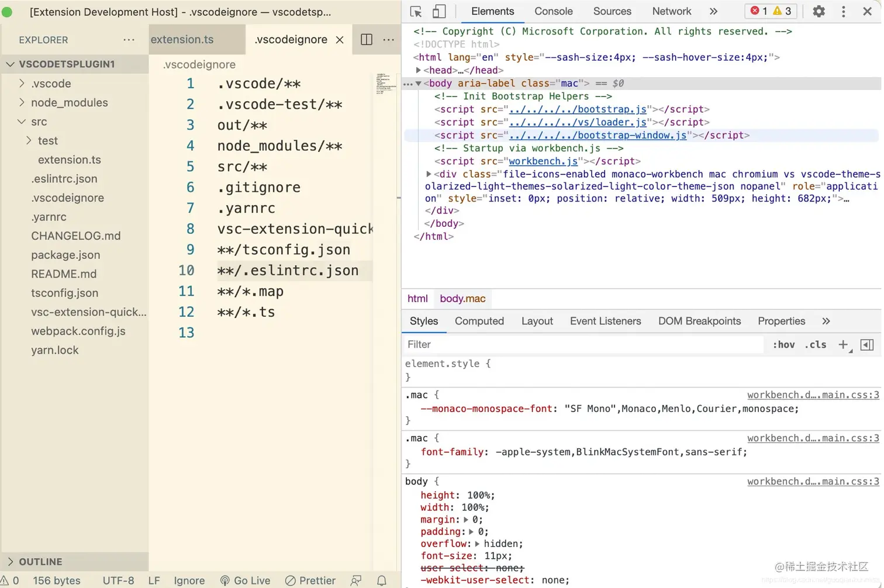Click the inspect element picker icon

pyautogui.click(x=416, y=12)
